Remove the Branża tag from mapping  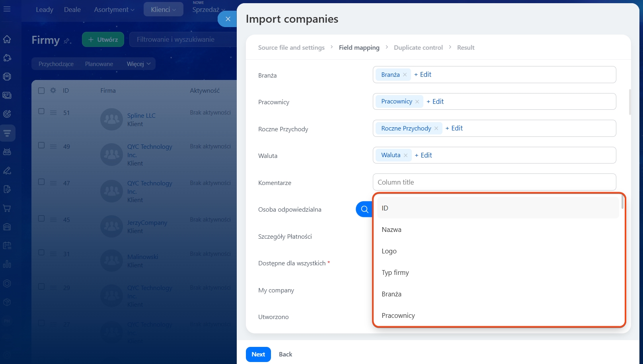pos(405,75)
